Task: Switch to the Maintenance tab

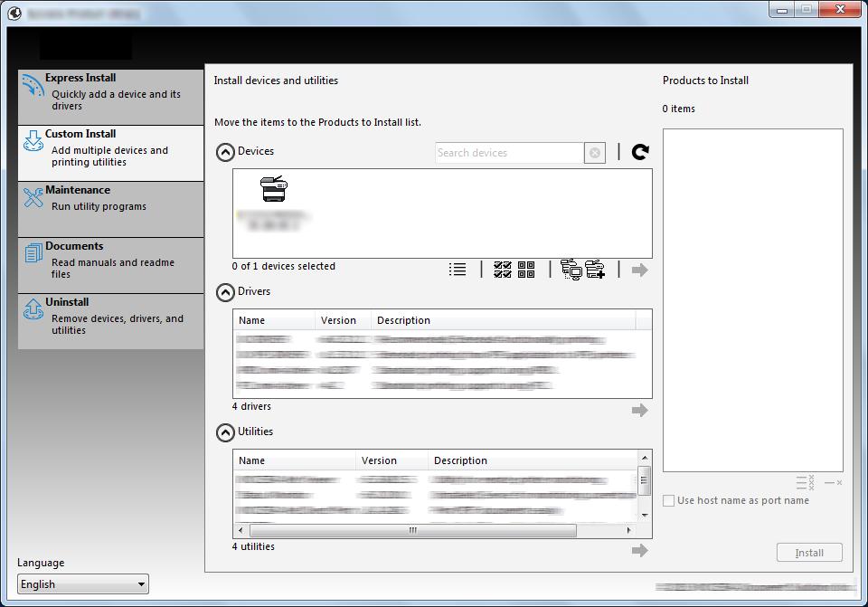Action: pyautogui.click(x=110, y=209)
